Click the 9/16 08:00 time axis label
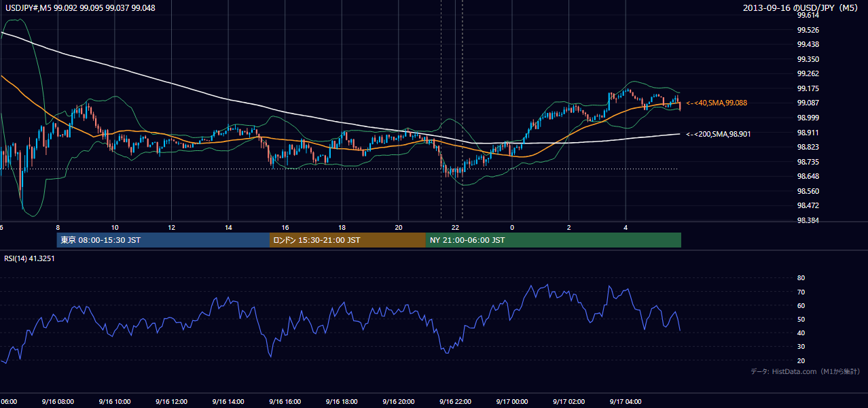 coord(58,401)
